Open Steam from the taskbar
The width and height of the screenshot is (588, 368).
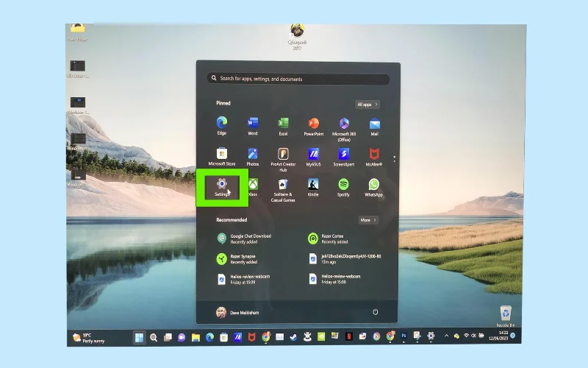pyautogui.click(x=293, y=337)
